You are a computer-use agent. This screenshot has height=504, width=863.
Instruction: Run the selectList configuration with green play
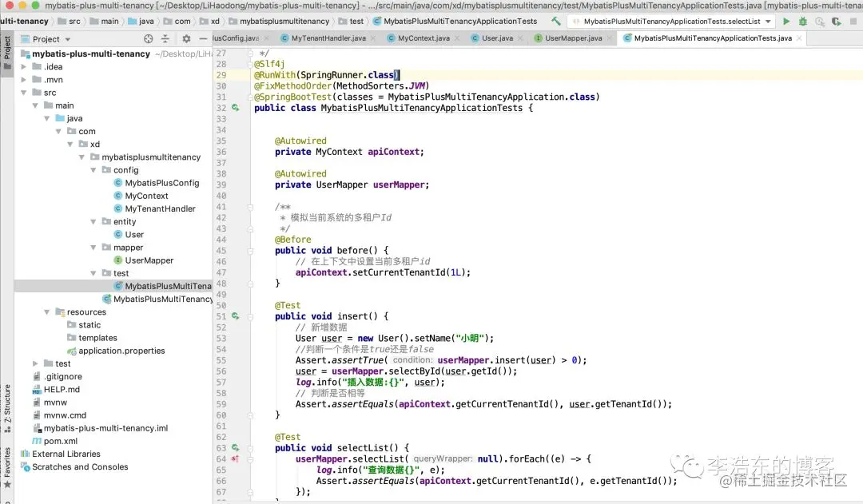pyautogui.click(x=786, y=22)
